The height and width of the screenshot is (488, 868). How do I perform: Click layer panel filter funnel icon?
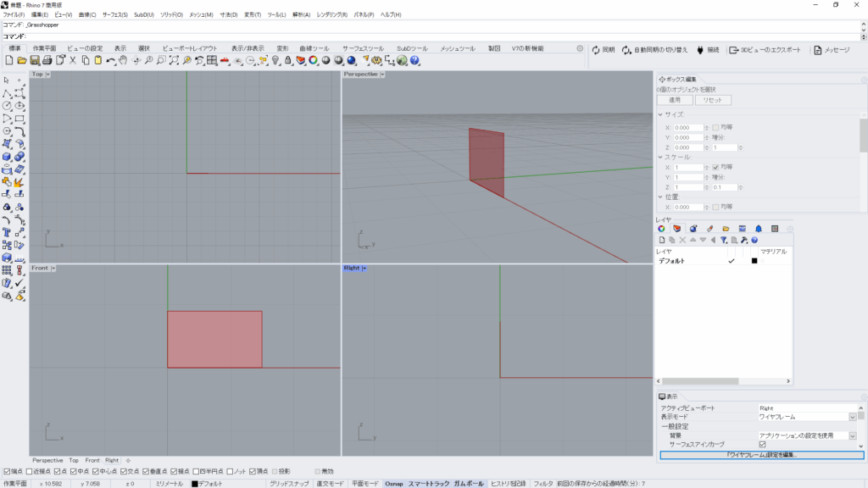pos(723,240)
